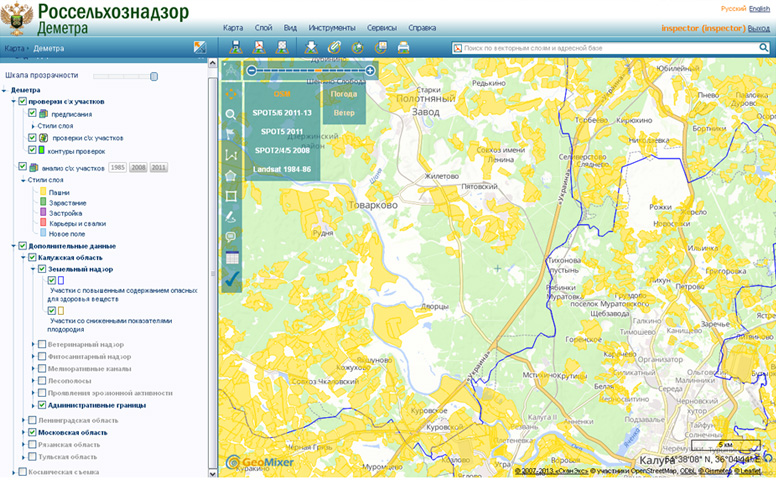Zoom out with the minus button
Screen dimensions: 776x480
click(251, 71)
